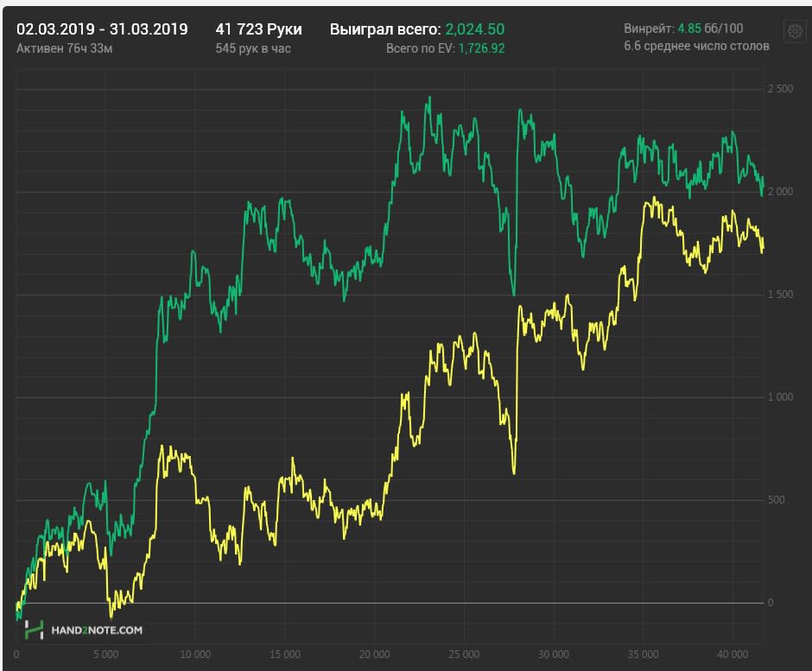This screenshot has width=812, height=671.
Task: Click the EV total value 1,726.92
Action: pos(482,48)
